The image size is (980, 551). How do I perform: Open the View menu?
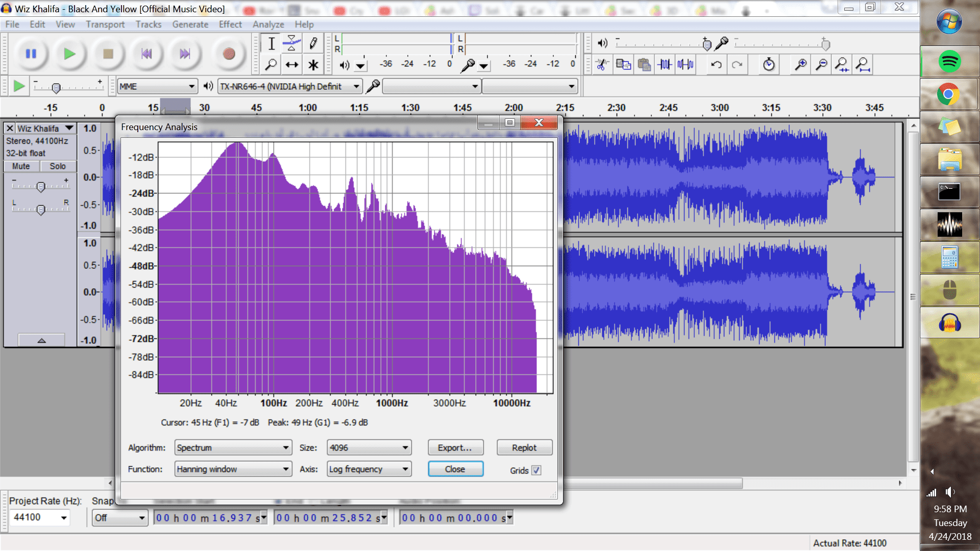(x=65, y=24)
